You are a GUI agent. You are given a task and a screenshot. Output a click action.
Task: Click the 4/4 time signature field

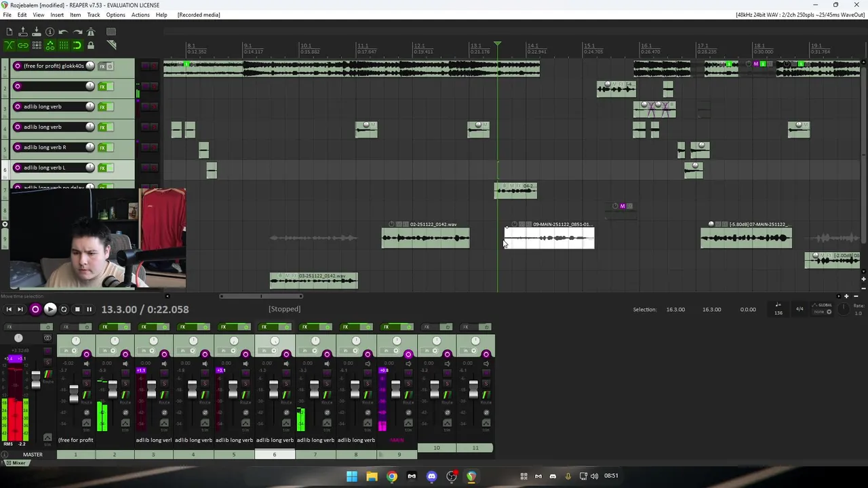pyautogui.click(x=800, y=308)
